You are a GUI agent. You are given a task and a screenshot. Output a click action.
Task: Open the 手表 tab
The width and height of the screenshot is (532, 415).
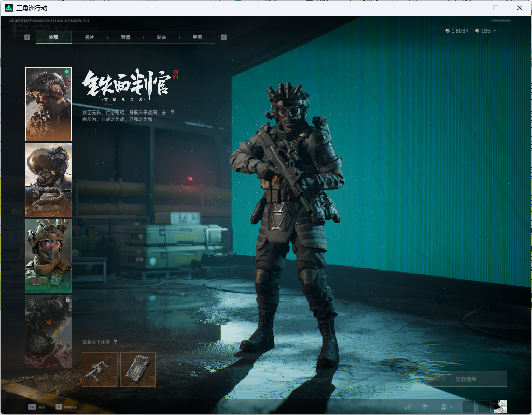coord(198,37)
